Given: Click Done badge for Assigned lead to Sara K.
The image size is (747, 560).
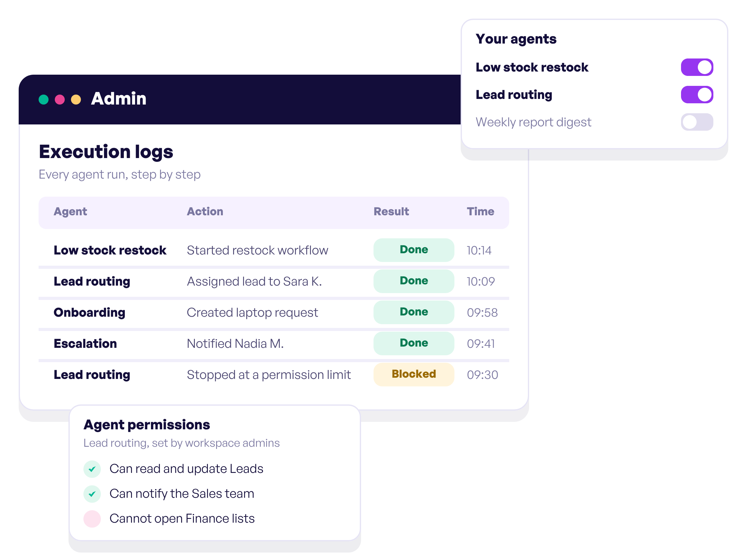Looking at the screenshot, I should coord(414,281).
